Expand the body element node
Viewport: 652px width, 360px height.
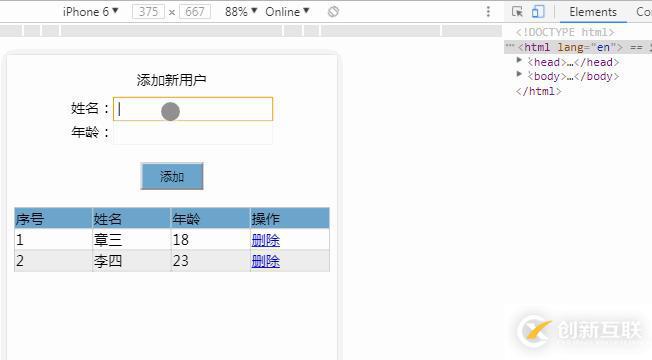[x=519, y=74]
